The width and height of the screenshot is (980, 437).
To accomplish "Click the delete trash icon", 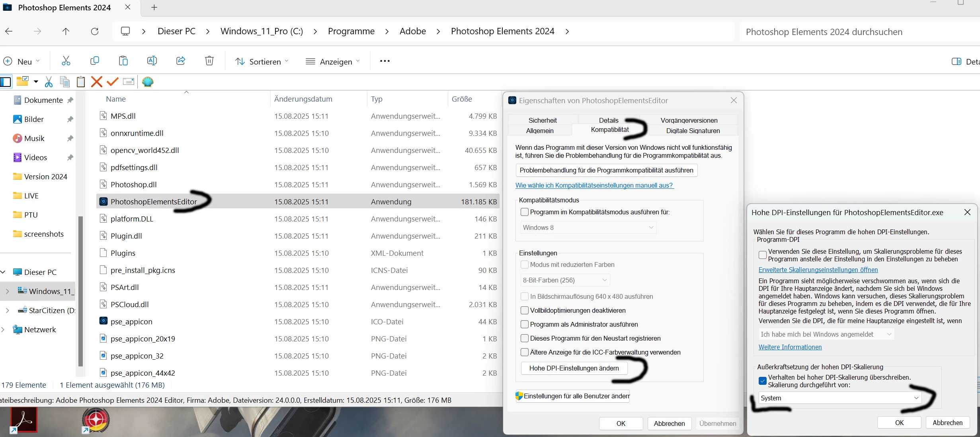I will [x=209, y=61].
